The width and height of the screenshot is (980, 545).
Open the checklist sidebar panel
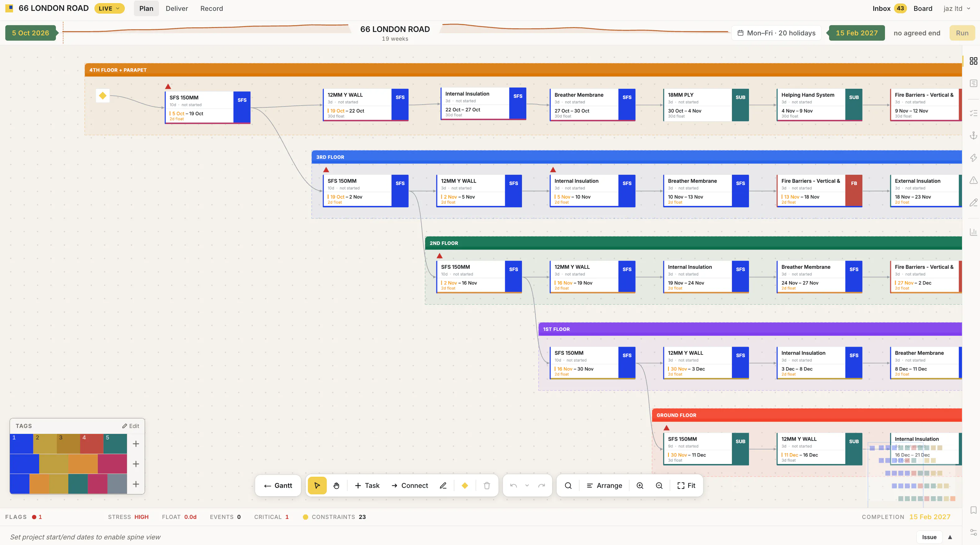[x=973, y=113]
